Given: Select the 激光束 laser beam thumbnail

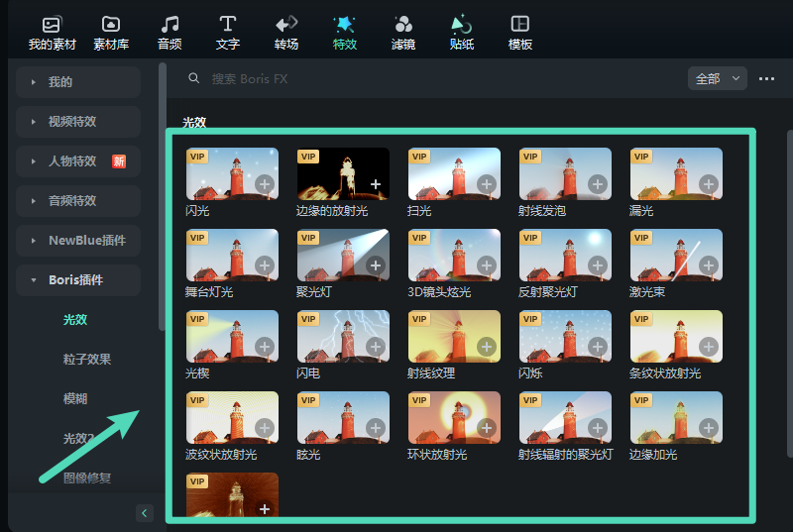Looking at the screenshot, I should (676, 255).
